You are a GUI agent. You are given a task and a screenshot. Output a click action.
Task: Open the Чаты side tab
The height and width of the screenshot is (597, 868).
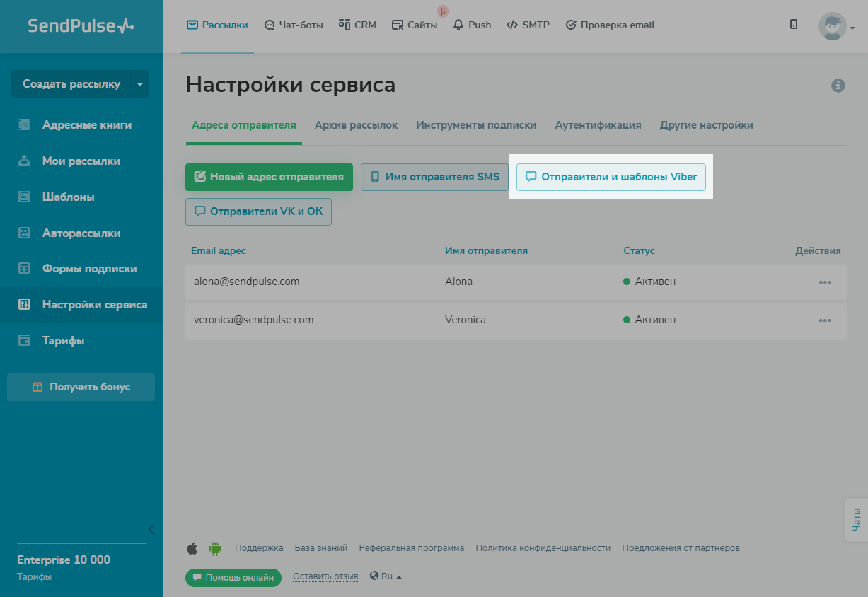pyautogui.click(x=857, y=520)
